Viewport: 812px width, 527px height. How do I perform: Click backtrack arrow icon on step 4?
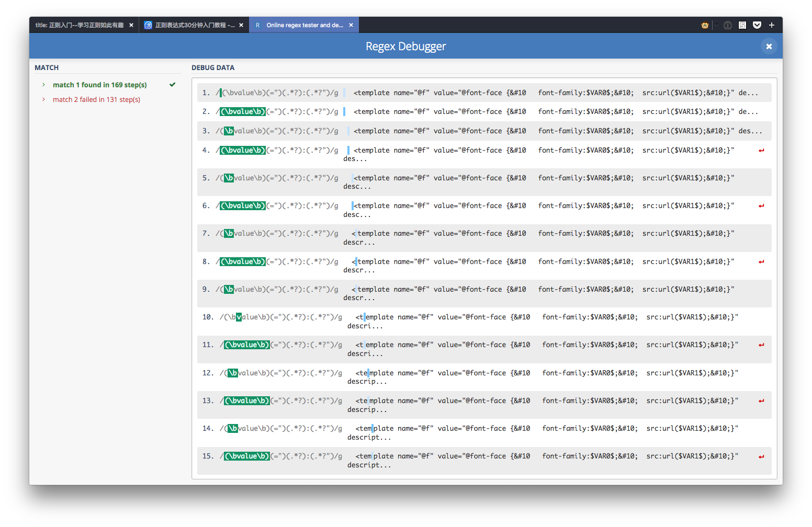[x=761, y=151]
